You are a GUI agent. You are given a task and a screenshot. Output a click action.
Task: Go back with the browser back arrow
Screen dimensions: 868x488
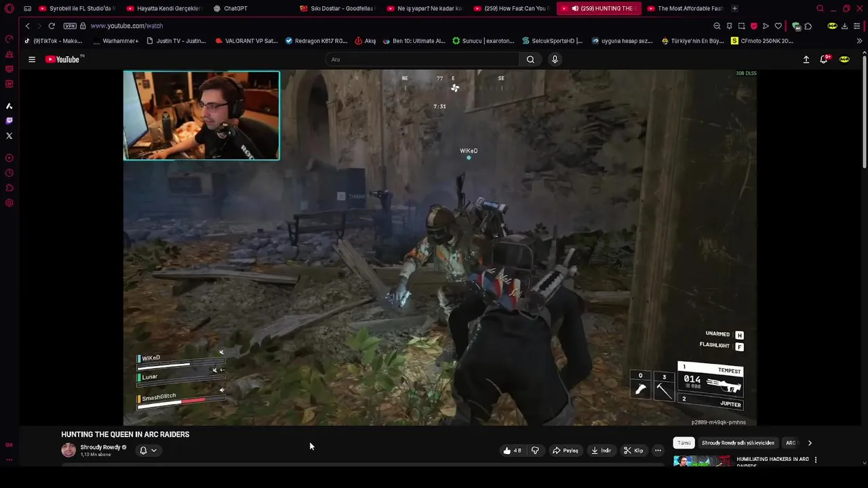click(27, 26)
